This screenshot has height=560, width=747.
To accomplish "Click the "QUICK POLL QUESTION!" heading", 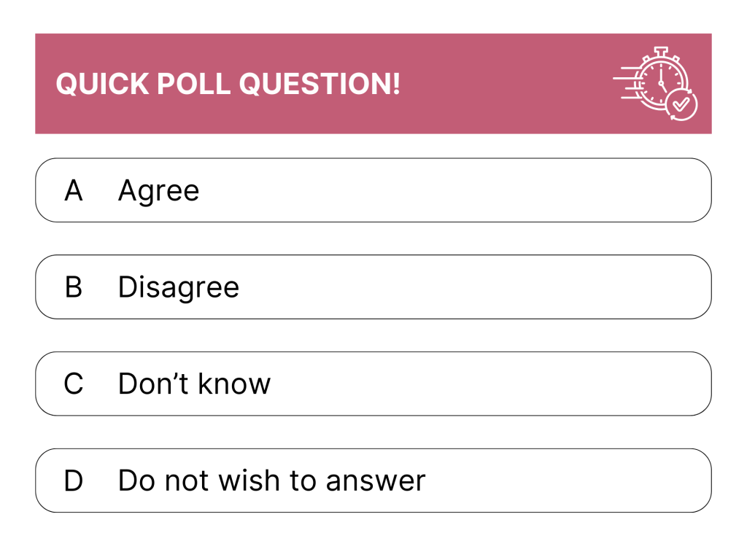I will pos(228,85).
